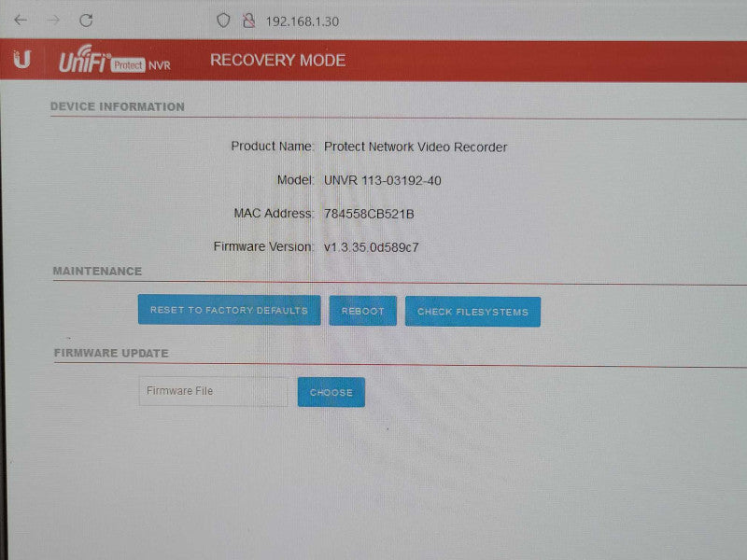Click the Model label

click(295, 180)
